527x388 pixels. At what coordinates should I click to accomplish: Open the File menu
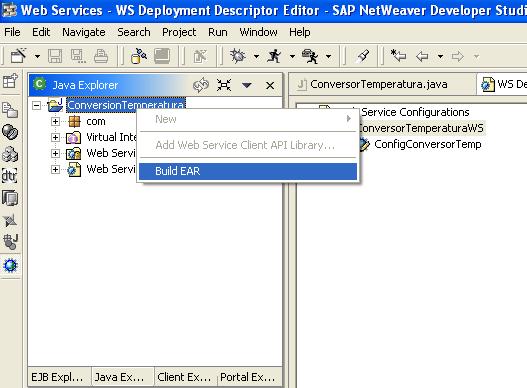point(12,32)
